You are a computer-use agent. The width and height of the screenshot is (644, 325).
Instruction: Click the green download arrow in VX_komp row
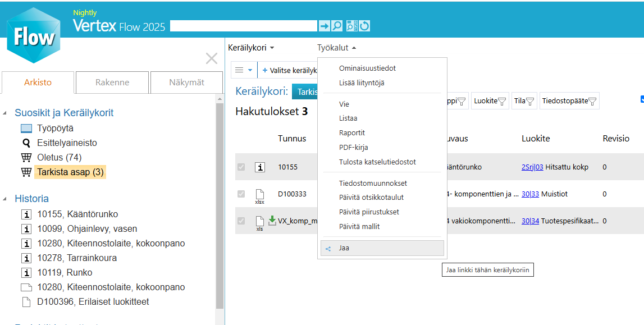click(x=272, y=221)
